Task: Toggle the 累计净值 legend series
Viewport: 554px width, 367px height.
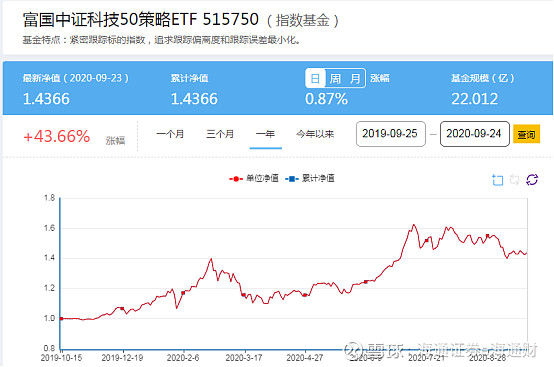Action: 310,178
